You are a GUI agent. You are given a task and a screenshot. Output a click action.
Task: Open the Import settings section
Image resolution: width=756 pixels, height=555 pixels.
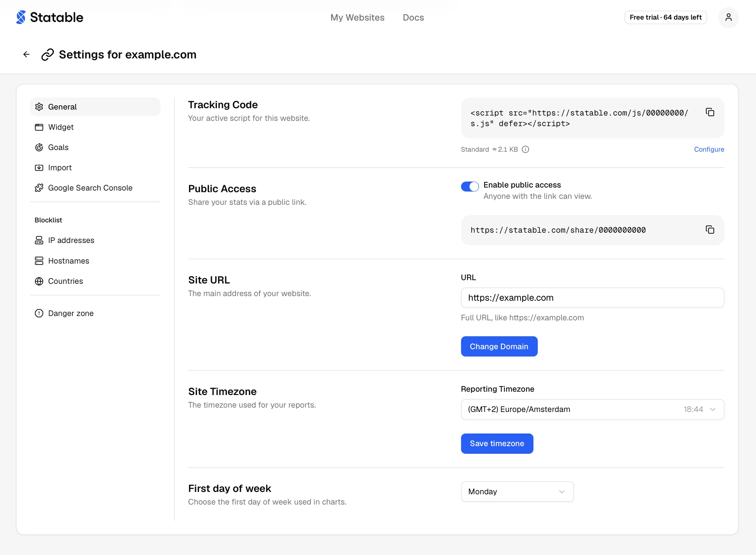pos(95,168)
